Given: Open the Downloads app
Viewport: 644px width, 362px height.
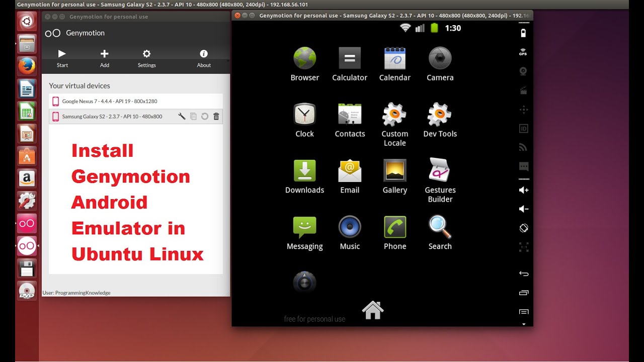Looking at the screenshot, I should click(x=305, y=176).
